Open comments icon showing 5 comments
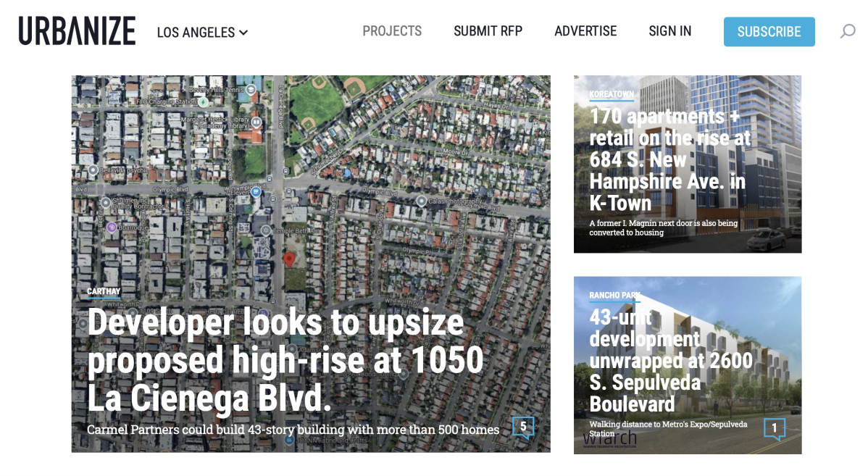The image size is (868, 476). click(523, 427)
